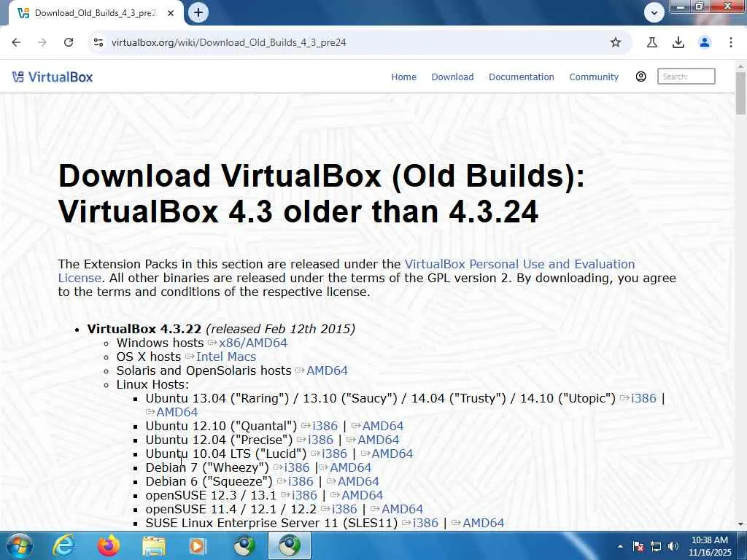Open VirtualBox Personal Use and Evaluation License link
The image size is (747, 560).
tap(347, 271)
